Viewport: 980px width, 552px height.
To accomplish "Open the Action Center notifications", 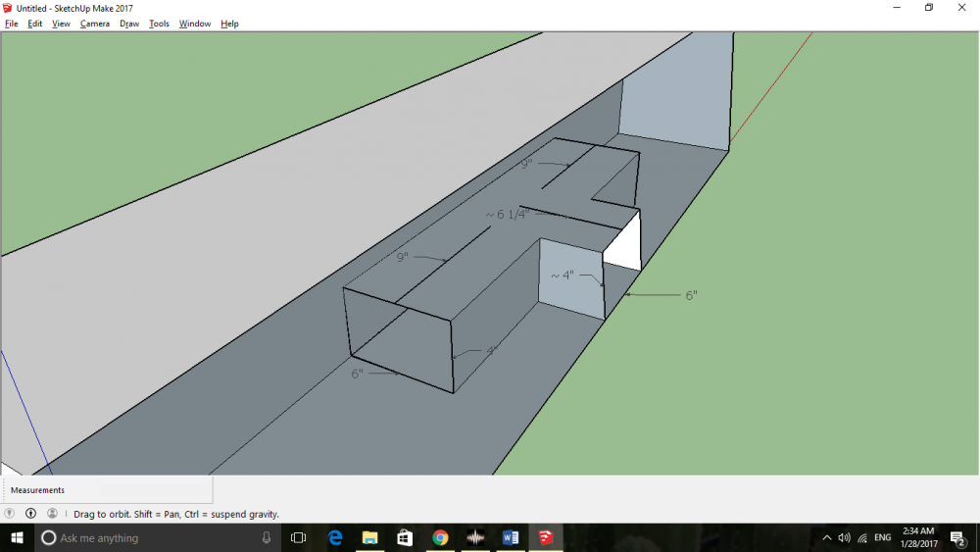I will (x=958, y=537).
